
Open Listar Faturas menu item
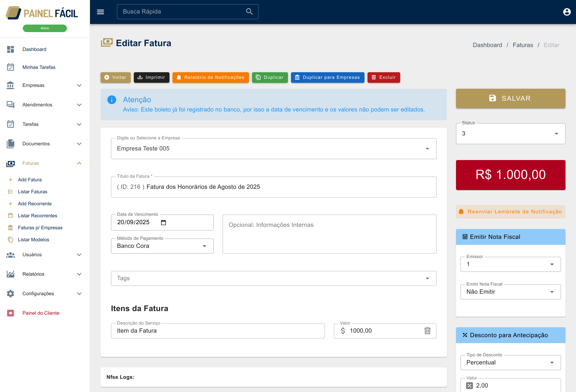click(x=32, y=192)
